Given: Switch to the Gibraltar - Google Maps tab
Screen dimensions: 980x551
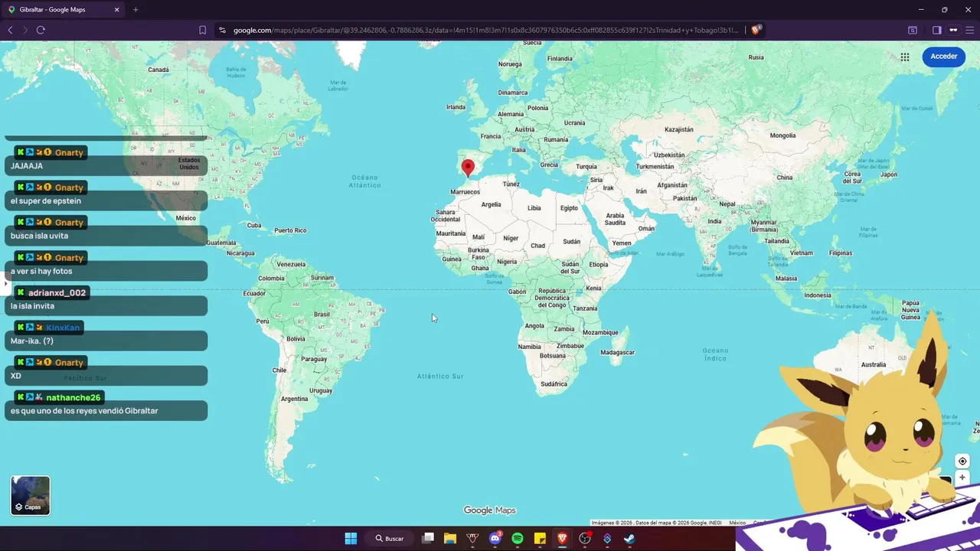Looking at the screenshot, I should pos(61,10).
